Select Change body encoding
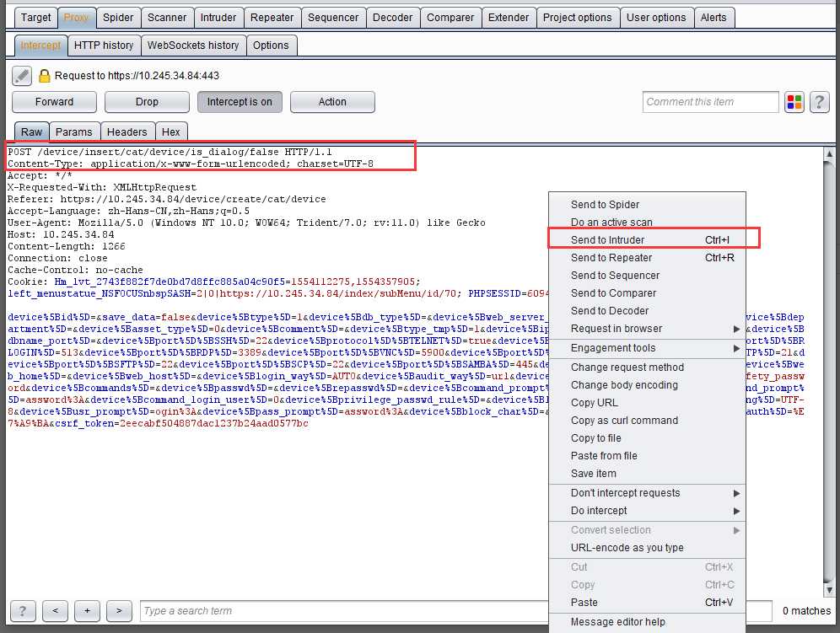The height and width of the screenshot is (633, 840). point(647,385)
